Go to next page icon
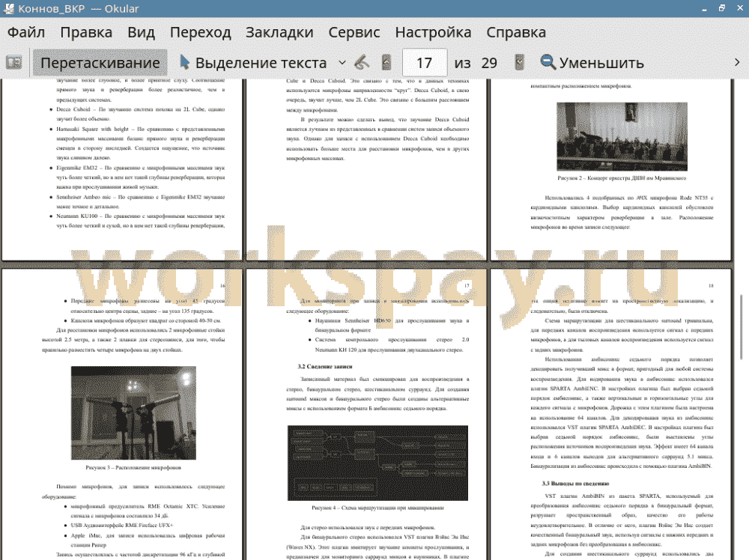Image resolution: width=749 pixels, height=560 pixels. coord(520,63)
